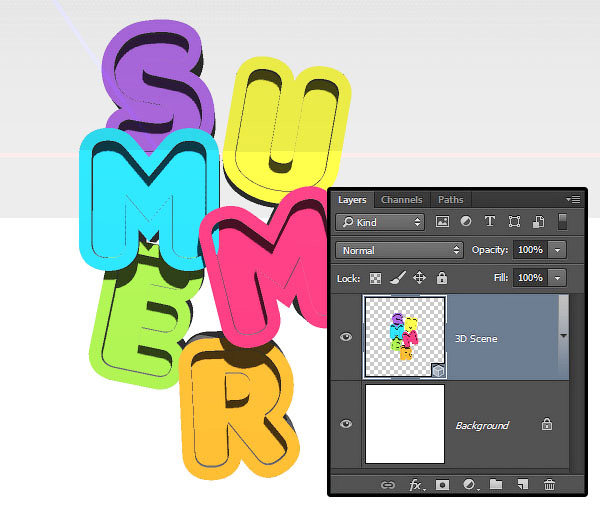Lock image pixels brush icon
Viewport: 600px width, 510px height.
398,278
